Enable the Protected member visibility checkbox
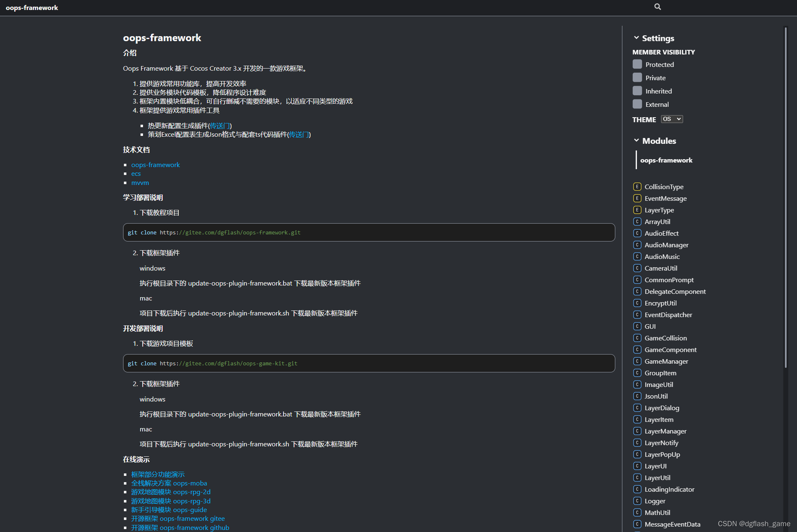The image size is (797, 532). 637,64
